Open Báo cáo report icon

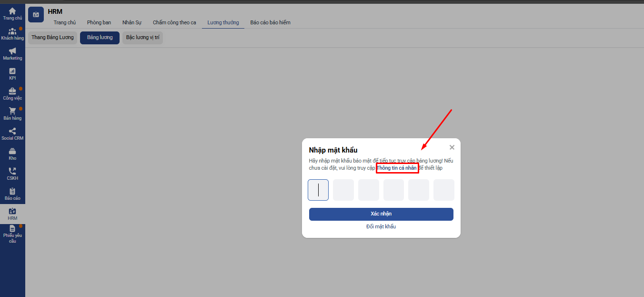tap(12, 191)
